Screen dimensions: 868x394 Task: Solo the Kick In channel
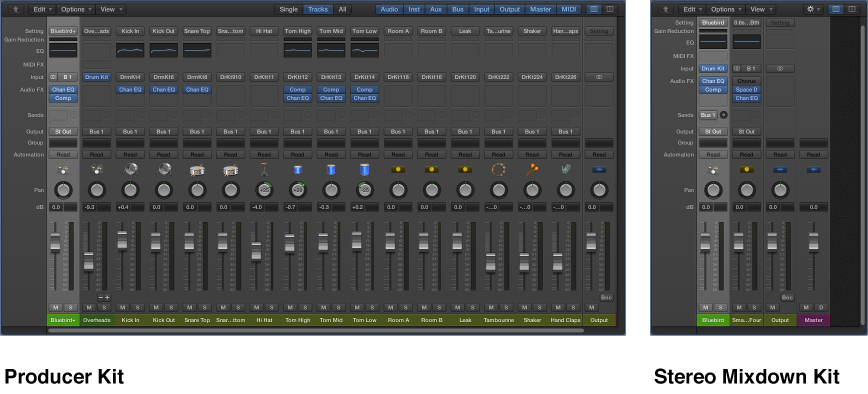point(138,308)
